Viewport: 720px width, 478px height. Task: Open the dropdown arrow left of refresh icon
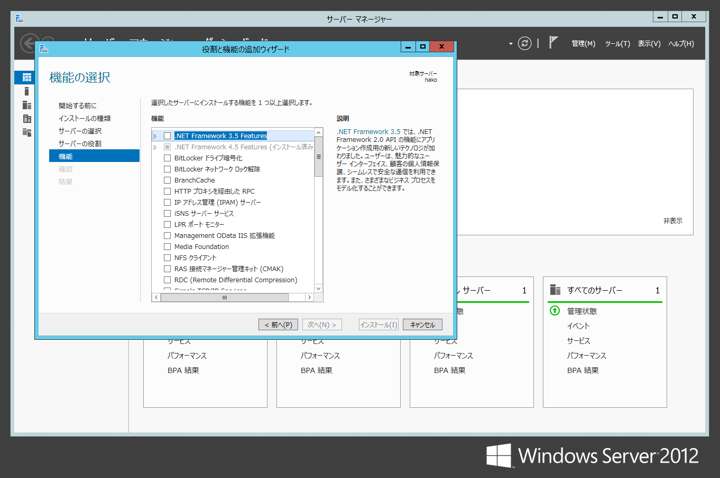point(511,44)
